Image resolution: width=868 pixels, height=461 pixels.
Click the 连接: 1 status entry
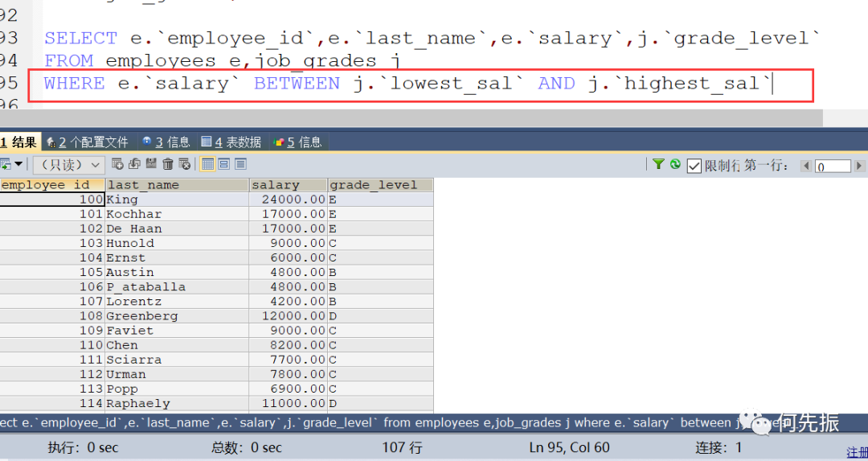[x=719, y=447]
